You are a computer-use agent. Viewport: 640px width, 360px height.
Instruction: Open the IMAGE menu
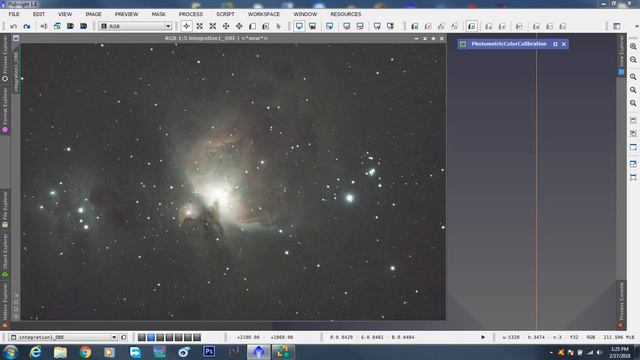pyautogui.click(x=93, y=14)
